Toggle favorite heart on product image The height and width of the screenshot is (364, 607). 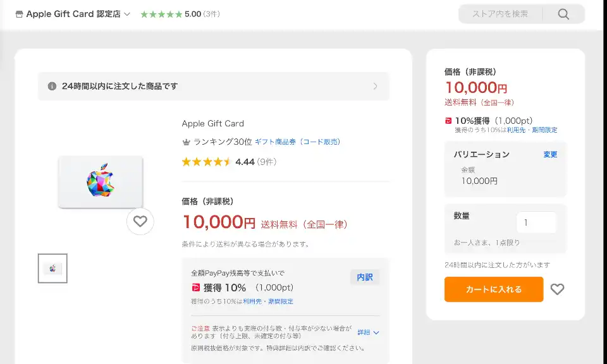(x=140, y=221)
